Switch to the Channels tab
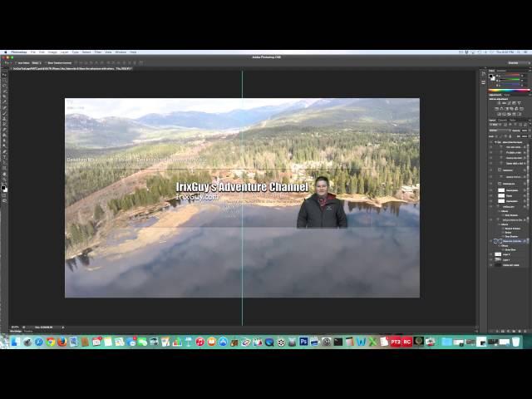This screenshot has height=399, width=532. tap(502, 120)
